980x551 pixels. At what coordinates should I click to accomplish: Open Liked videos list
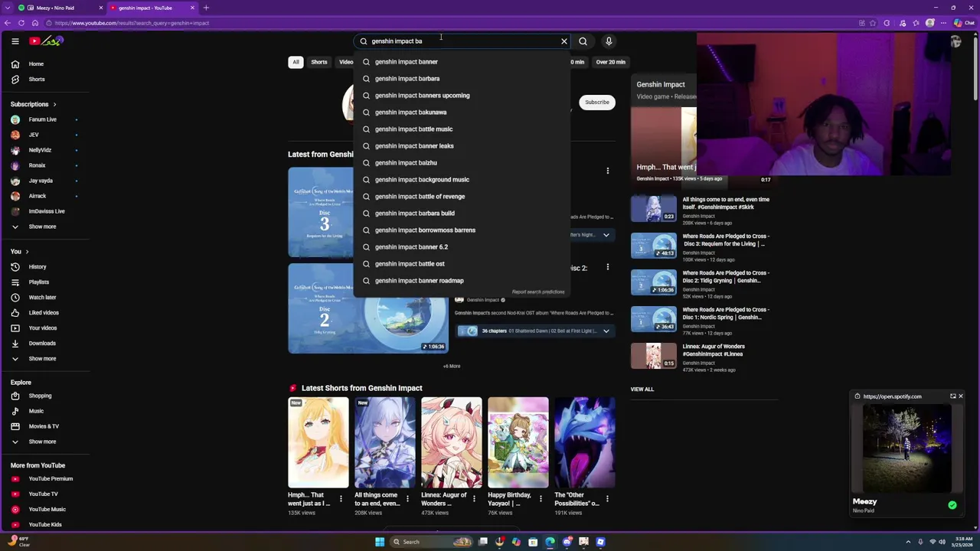(44, 313)
